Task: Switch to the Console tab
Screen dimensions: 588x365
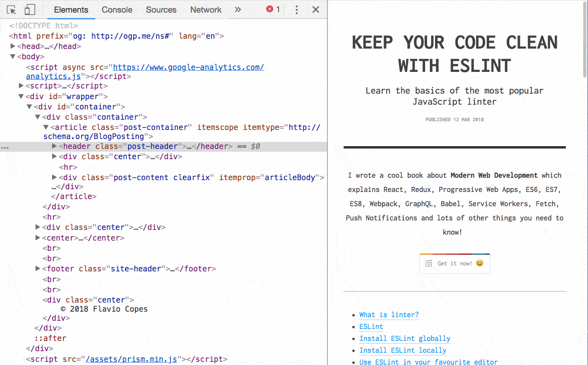Action: point(117,10)
